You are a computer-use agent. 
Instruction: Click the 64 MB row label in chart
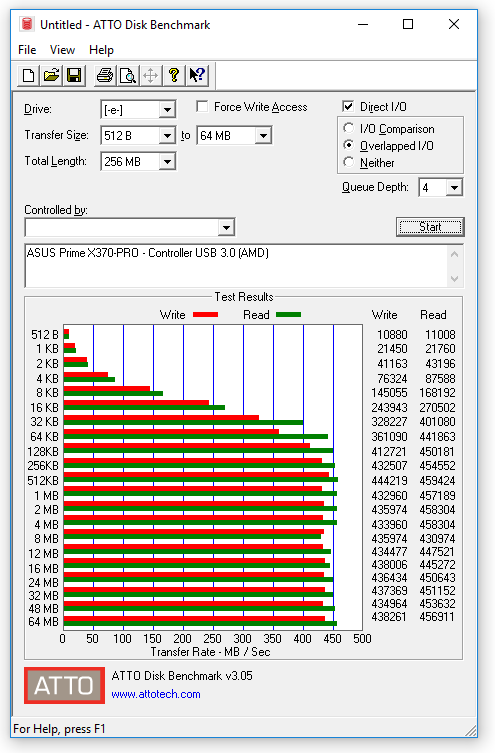[44, 621]
